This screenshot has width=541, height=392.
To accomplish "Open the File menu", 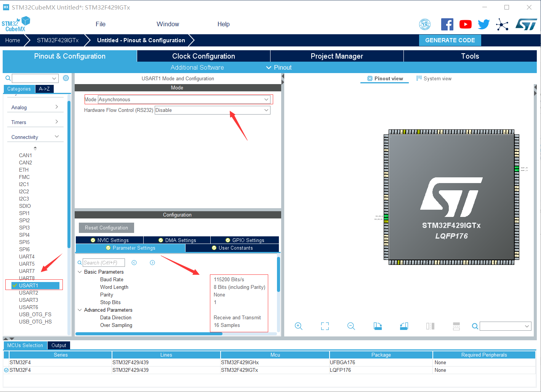I will (x=101, y=24).
